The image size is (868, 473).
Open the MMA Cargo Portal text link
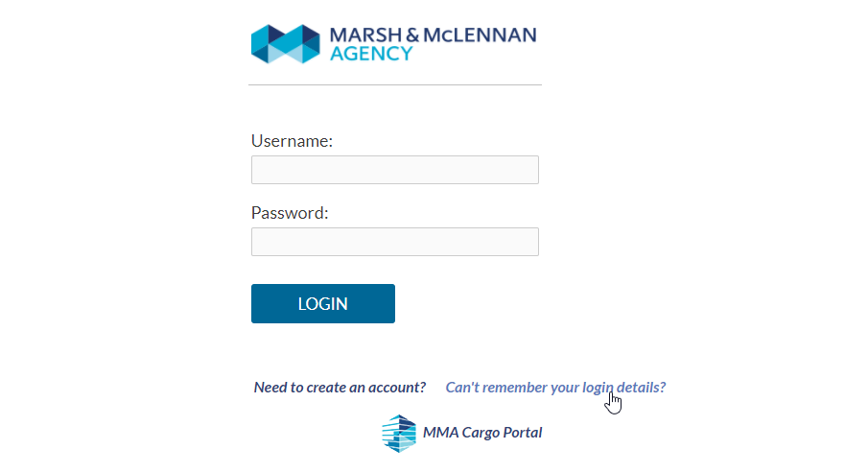482,433
